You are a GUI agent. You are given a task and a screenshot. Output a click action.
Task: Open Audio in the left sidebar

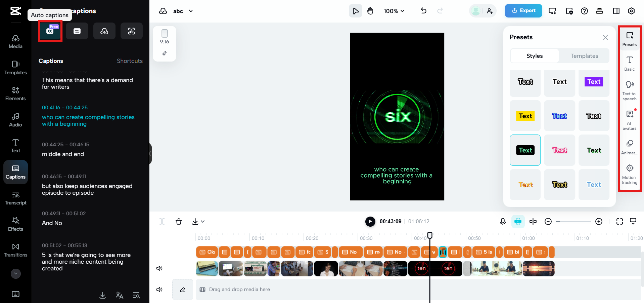[16, 120]
